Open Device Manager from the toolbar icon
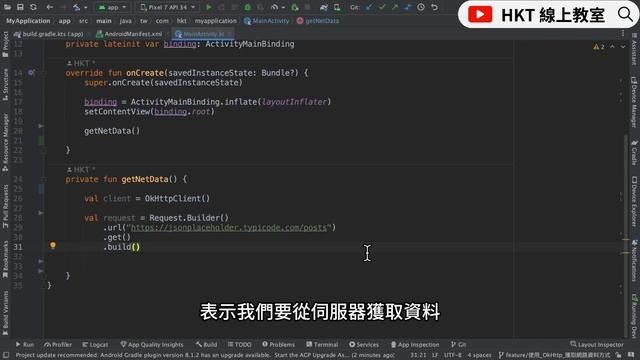 tap(337, 7)
